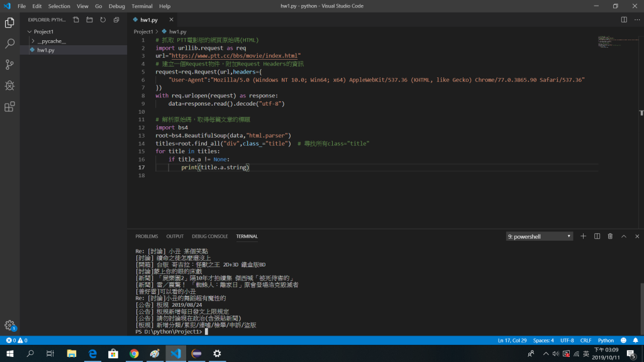Open the editor More Actions menu
Screen dimensions: 644x362
[x=637, y=19]
